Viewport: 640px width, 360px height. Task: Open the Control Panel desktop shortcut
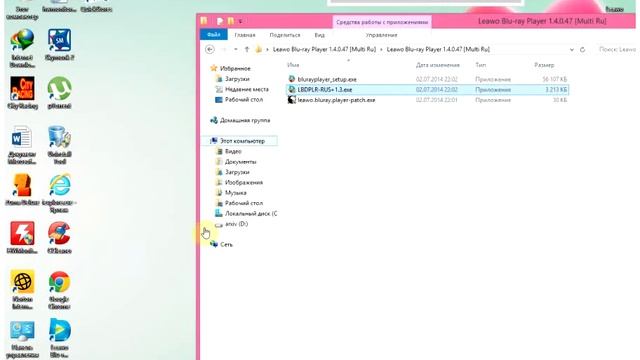point(22,339)
